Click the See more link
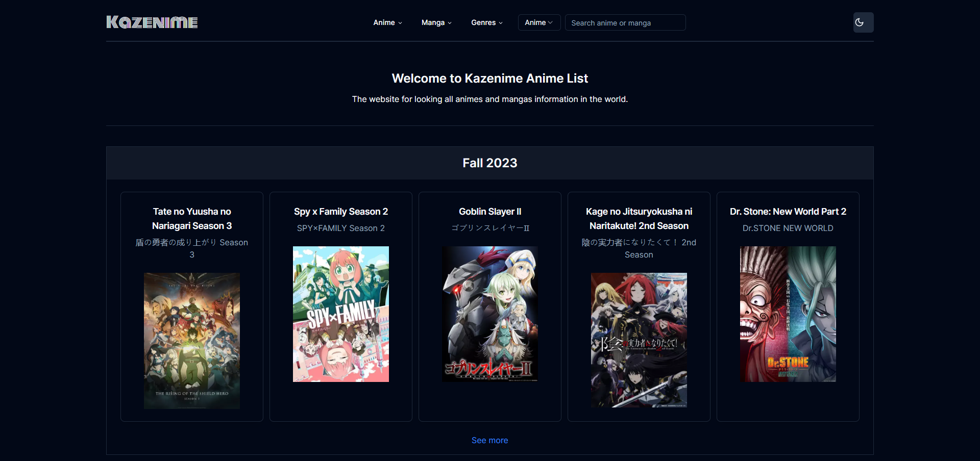The height and width of the screenshot is (461, 980). pos(489,440)
